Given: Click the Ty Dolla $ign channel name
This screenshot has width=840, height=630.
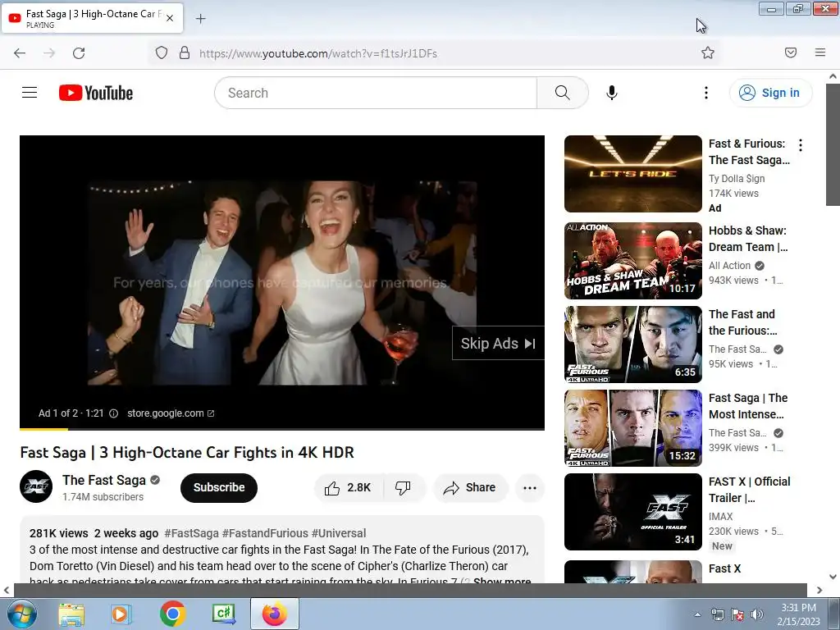Looking at the screenshot, I should 737,178.
